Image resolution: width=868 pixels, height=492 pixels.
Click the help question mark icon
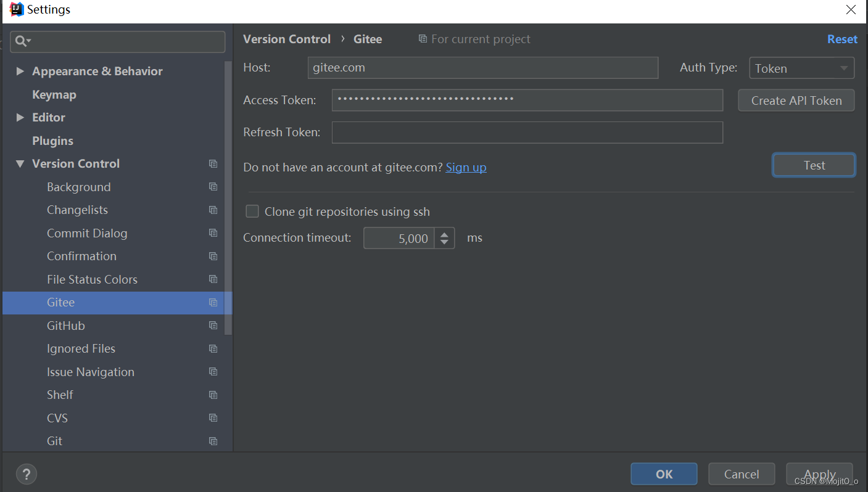click(26, 474)
